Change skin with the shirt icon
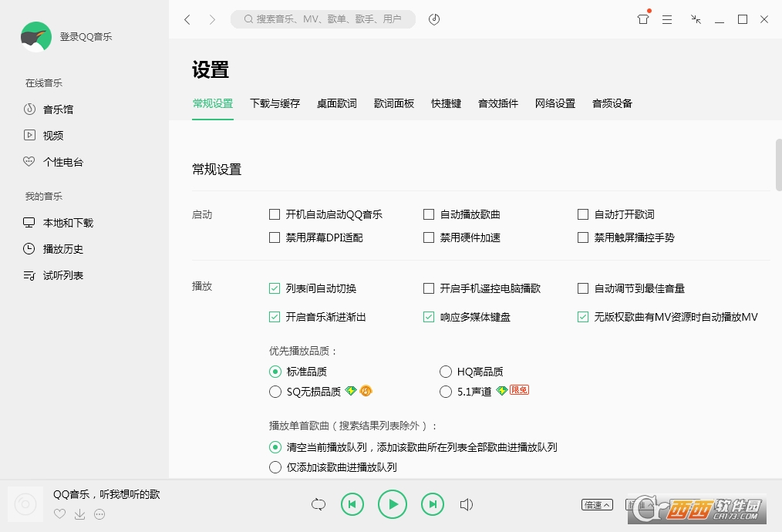Screen dimensions: 782x532 point(642,19)
